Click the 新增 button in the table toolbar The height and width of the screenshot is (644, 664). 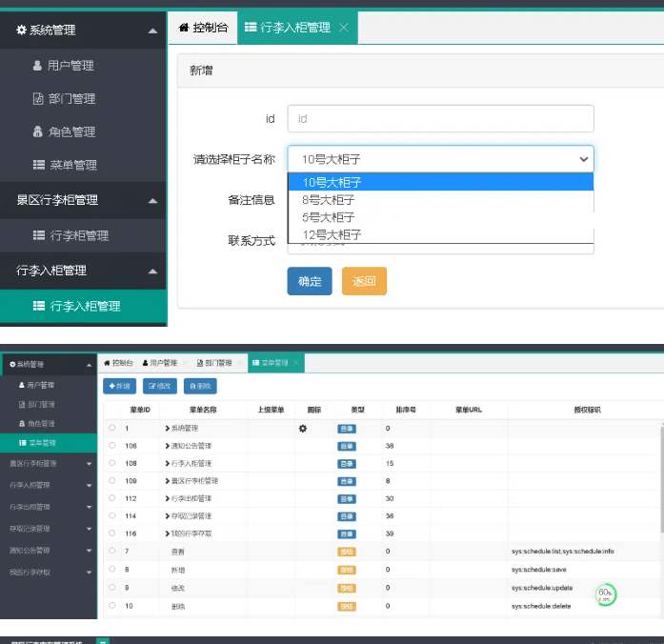[x=120, y=386]
